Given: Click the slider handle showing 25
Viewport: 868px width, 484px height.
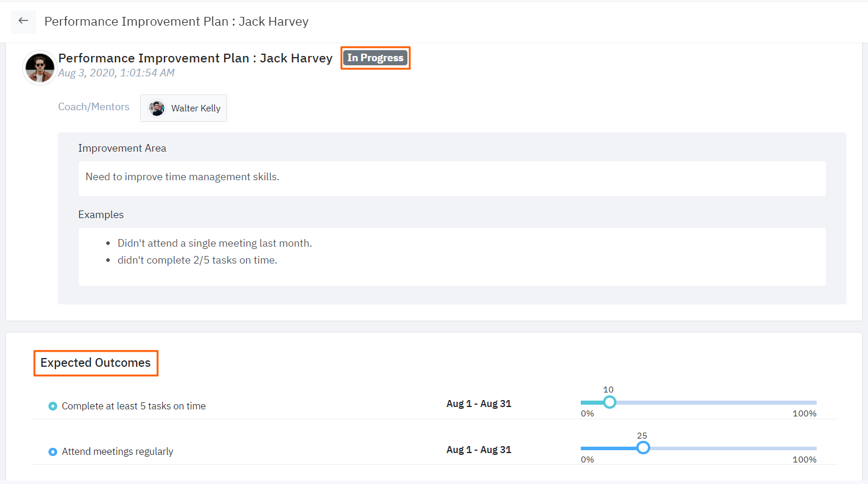Looking at the screenshot, I should tap(643, 447).
